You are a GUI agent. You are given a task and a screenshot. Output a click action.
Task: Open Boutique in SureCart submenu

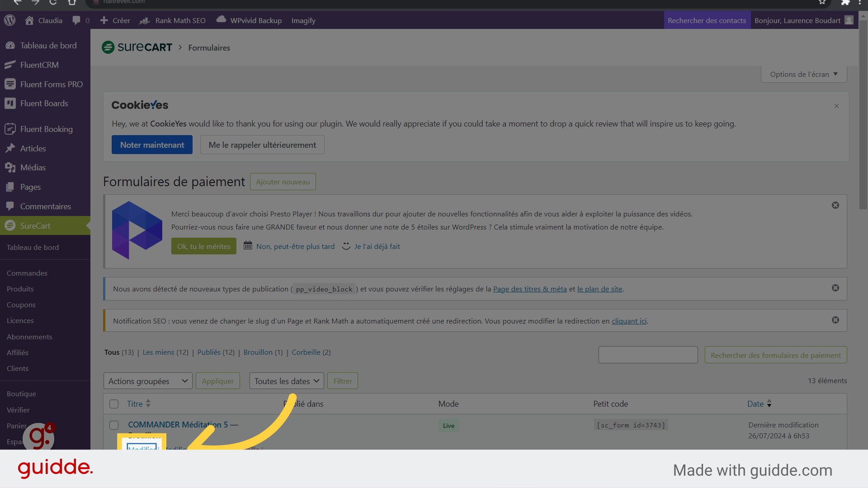[21, 394]
